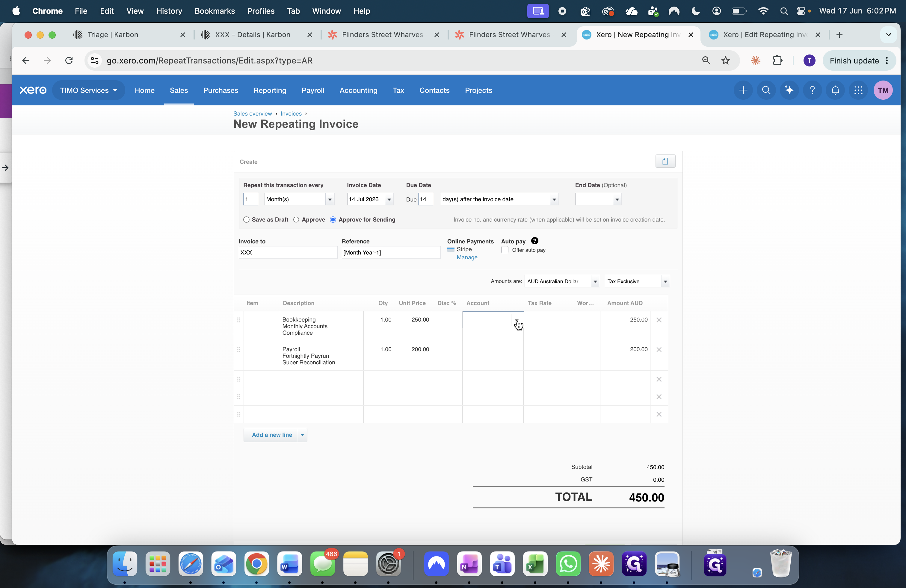906x588 pixels.
Task: Delete the Bookkeeping line item
Action: (659, 320)
